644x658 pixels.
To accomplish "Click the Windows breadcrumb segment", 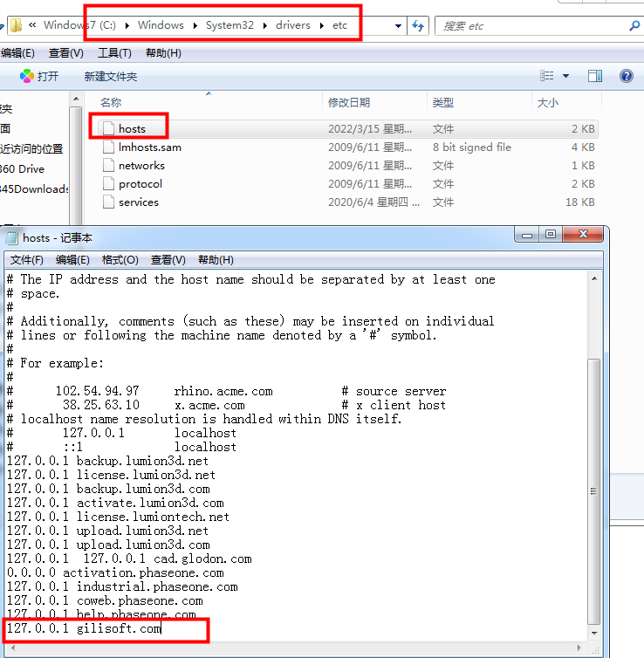I will coord(161,25).
